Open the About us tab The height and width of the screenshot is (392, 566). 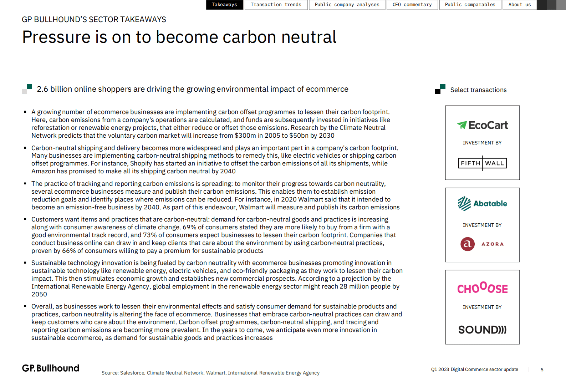pyautogui.click(x=519, y=5)
